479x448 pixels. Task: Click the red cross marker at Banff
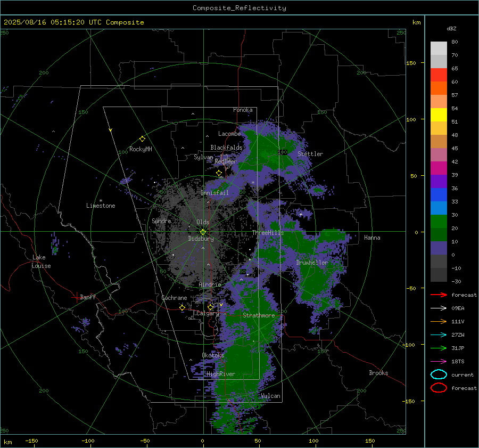tap(76, 297)
